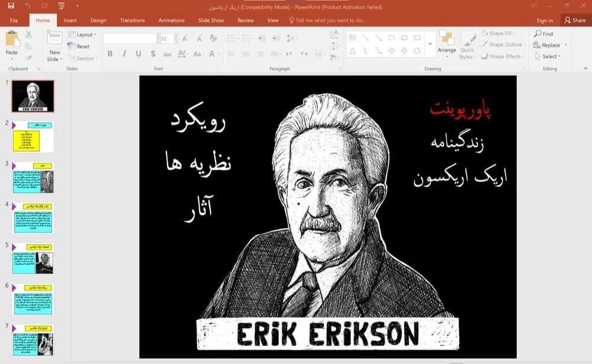Switch to the Design tab
Screen dimensions: 592x364
[98, 20]
